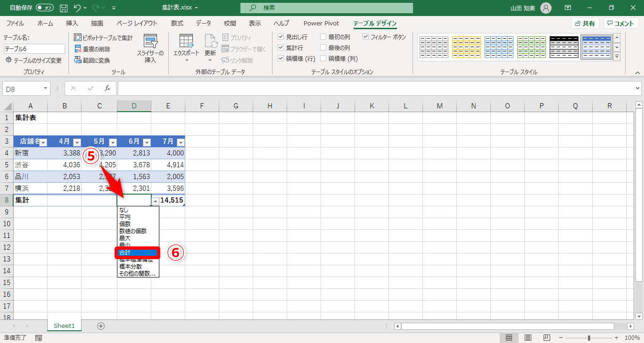The image size is (644, 343).
Task: Open the Customize Quick Access Toolbar dropdown
Action: (114, 8)
